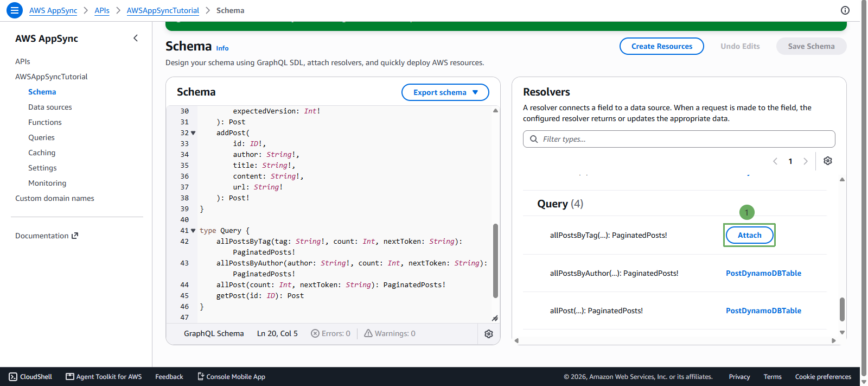Launch Agent Toolkit for AWS
The height and width of the screenshot is (386, 868).
(x=104, y=377)
